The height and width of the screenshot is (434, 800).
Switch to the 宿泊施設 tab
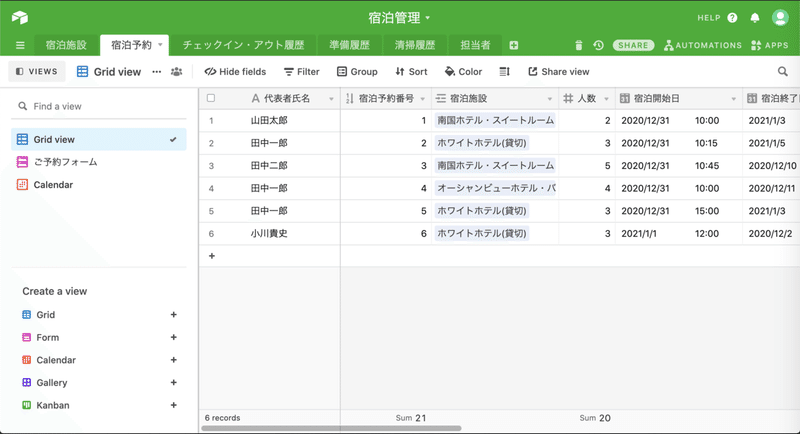tap(66, 45)
